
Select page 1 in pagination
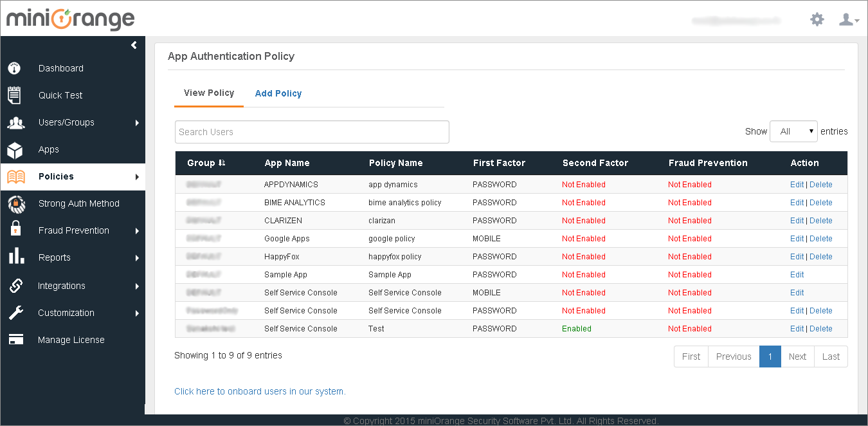tap(770, 357)
